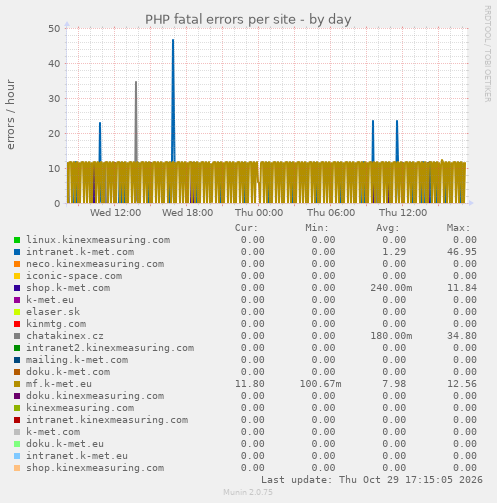Image resolution: width=497 pixels, height=503 pixels.
Task: Select the doku.k-met.eu legend label
Action: pos(65,444)
